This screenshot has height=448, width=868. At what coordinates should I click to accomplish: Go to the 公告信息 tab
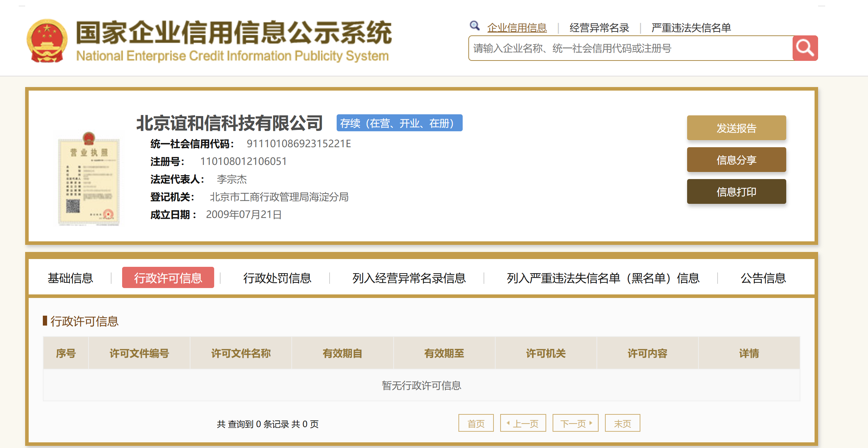763,278
